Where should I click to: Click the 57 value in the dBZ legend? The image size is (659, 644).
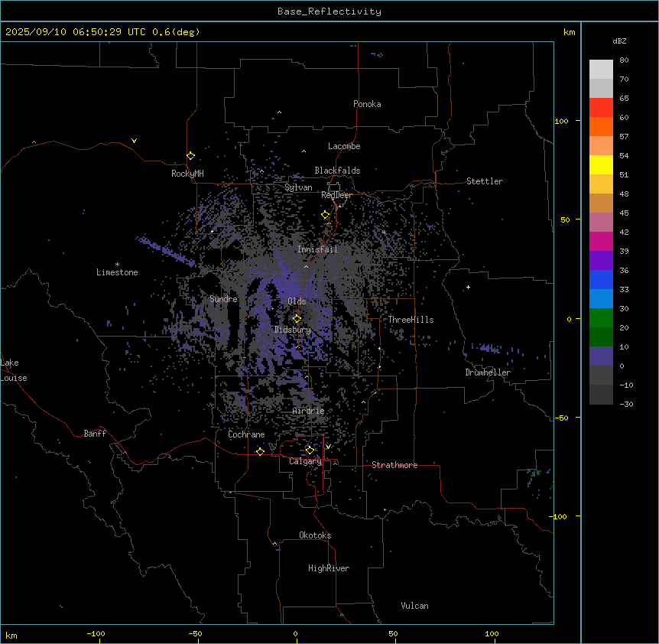pyautogui.click(x=624, y=137)
